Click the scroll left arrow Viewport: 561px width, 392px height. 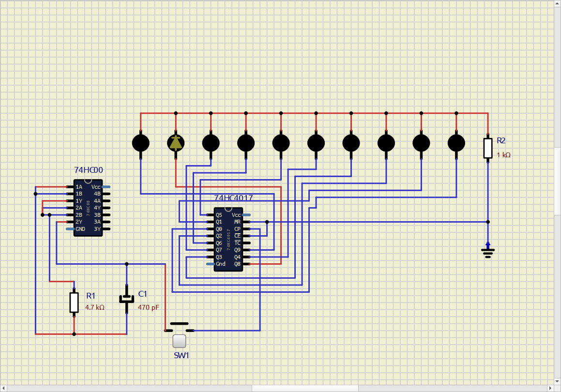3,388
